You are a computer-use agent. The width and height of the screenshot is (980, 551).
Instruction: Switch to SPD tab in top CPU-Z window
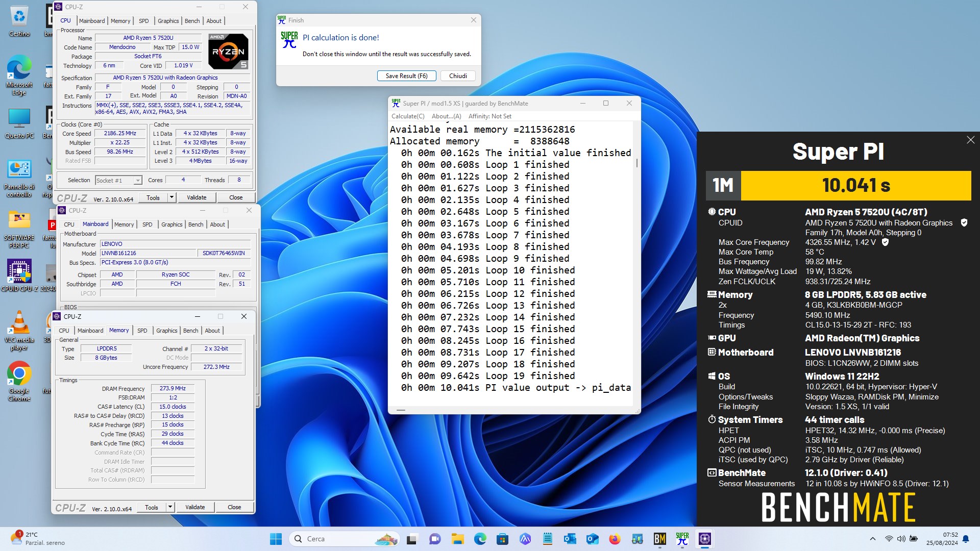(x=144, y=21)
